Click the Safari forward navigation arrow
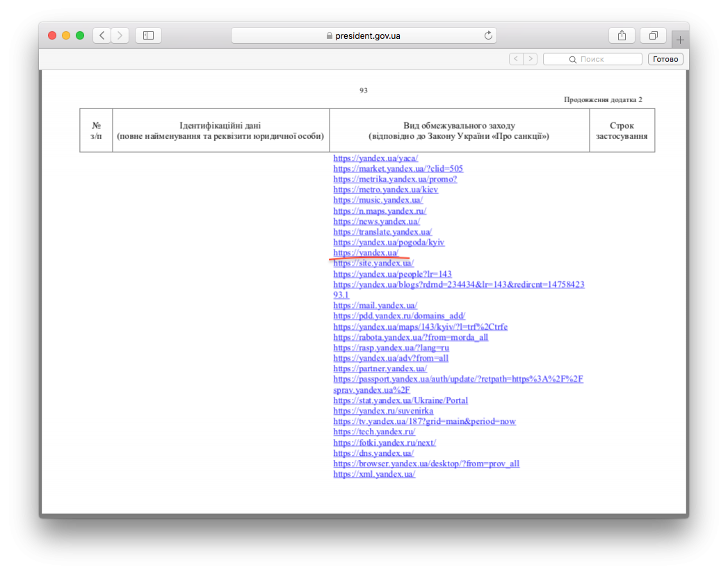The height and width of the screenshot is (574, 728). tap(120, 35)
